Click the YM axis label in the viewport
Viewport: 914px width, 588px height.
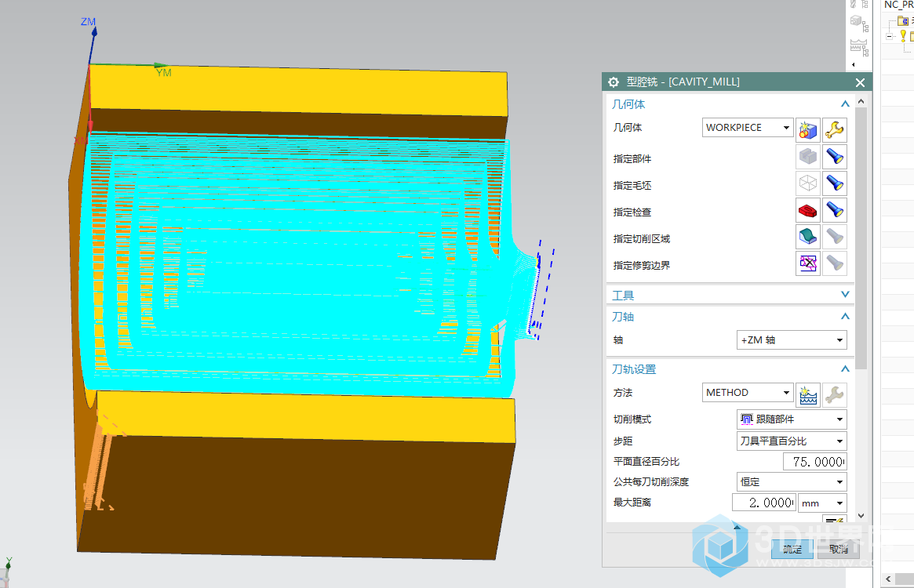coord(164,73)
